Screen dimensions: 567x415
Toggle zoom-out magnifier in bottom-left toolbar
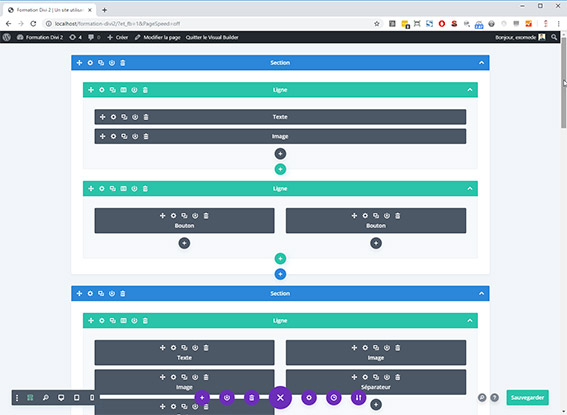(46, 397)
